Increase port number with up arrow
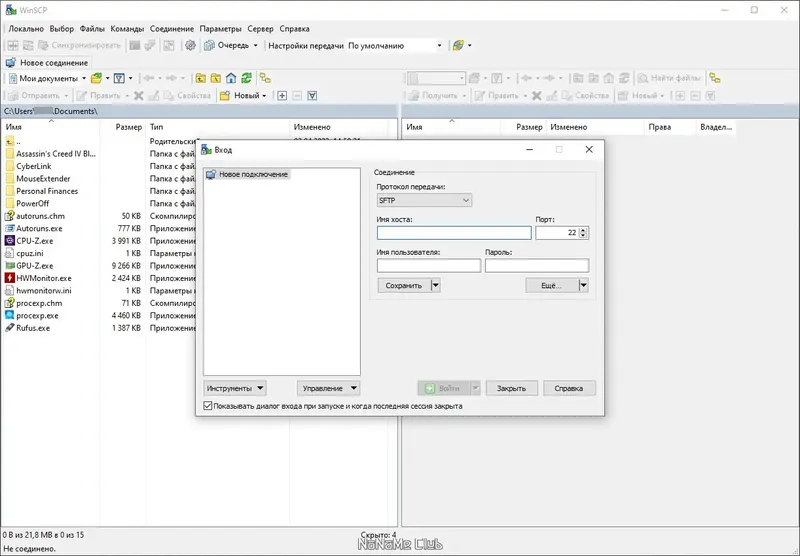 (584, 230)
